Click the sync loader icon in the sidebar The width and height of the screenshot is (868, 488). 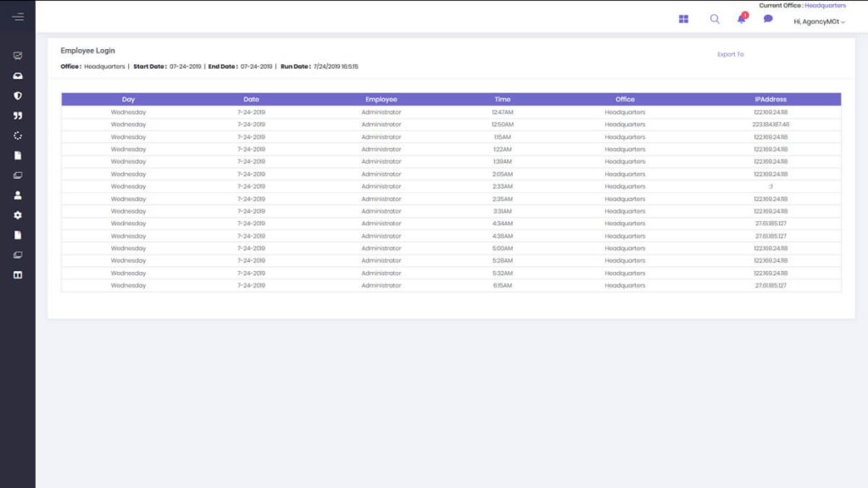pyautogui.click(x=17, y=134)
